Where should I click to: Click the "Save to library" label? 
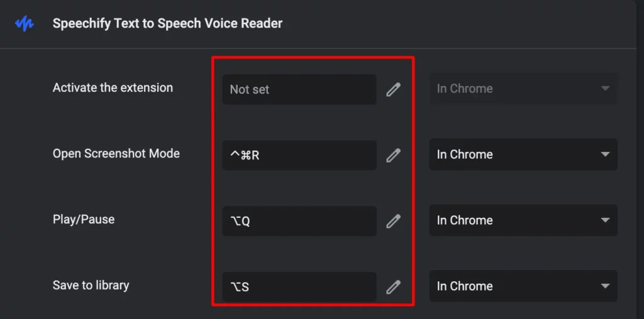coord(91,285)
